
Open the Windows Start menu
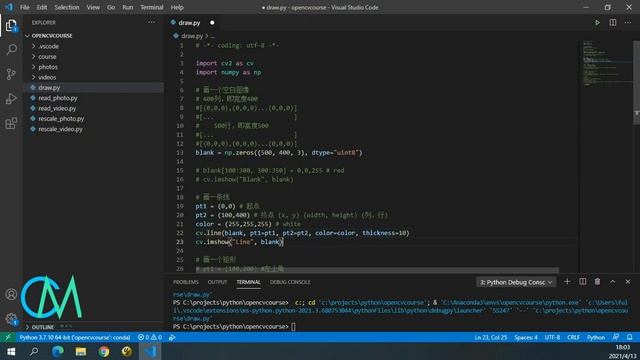point(11,351)
